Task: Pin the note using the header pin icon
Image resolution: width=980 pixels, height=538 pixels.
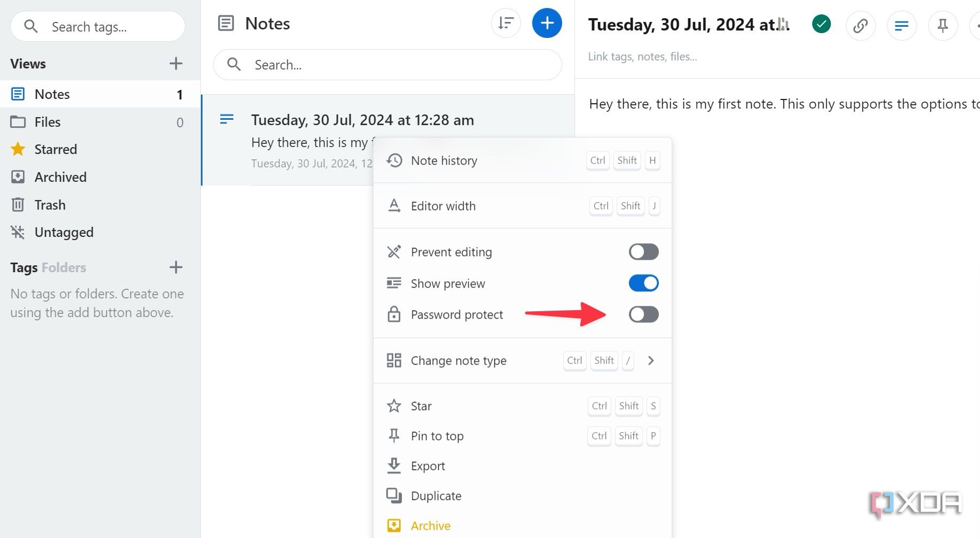Action: (x=943, y=25)
